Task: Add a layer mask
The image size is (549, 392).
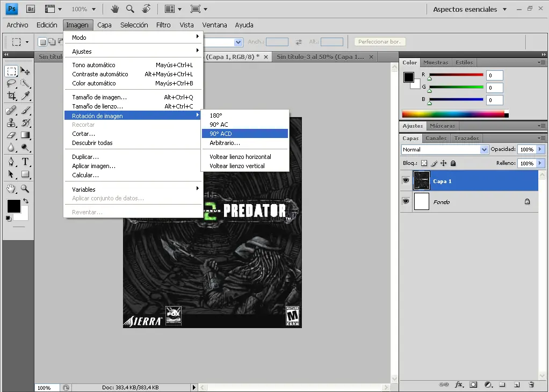Action: pyautogui.click(x=473, y=384)
